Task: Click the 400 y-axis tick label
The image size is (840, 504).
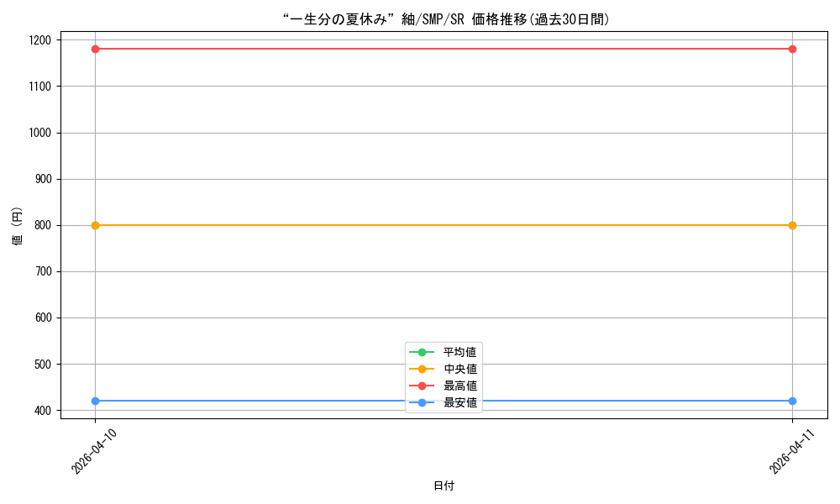Action: [43, 410]
